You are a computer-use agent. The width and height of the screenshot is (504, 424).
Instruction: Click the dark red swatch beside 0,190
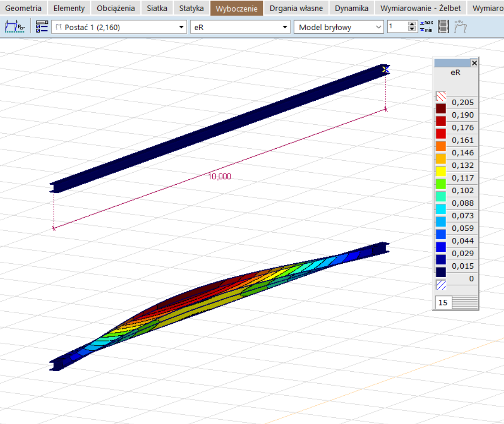[x=441, y=108]
